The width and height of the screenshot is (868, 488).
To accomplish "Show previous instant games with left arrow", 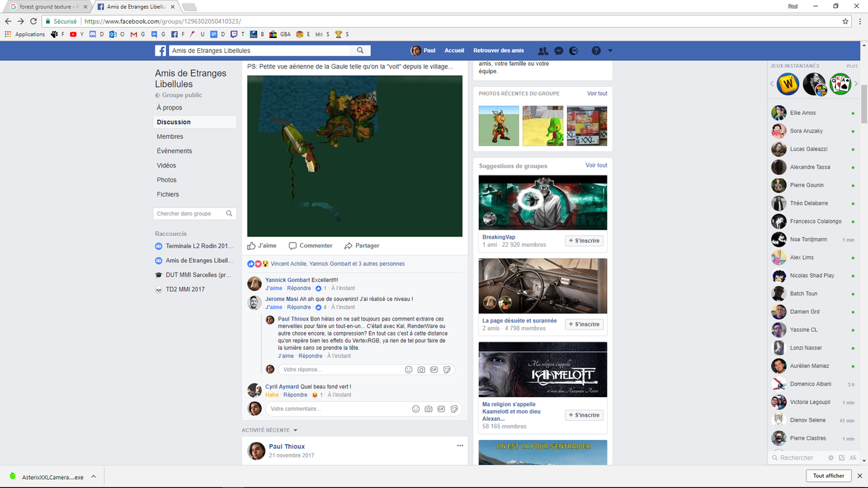I will pos(772,84).
